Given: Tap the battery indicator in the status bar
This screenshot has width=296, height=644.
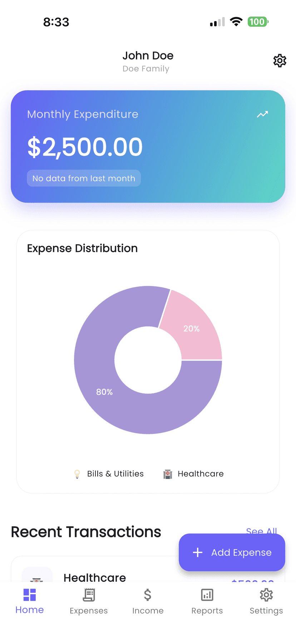Looking at the screenshot, I should (x=257, y=22).
